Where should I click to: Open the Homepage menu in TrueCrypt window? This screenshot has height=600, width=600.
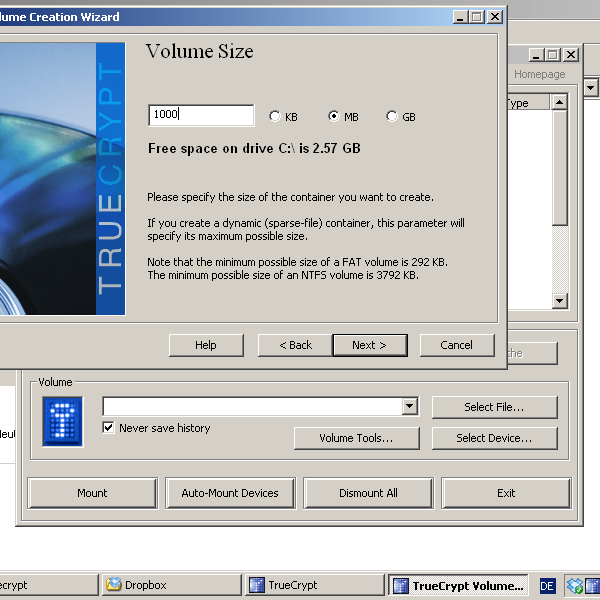tap(539, 74)
